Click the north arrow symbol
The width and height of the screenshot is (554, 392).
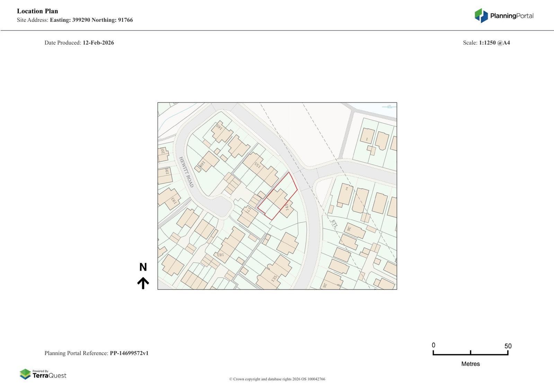[x=143, y=283]
